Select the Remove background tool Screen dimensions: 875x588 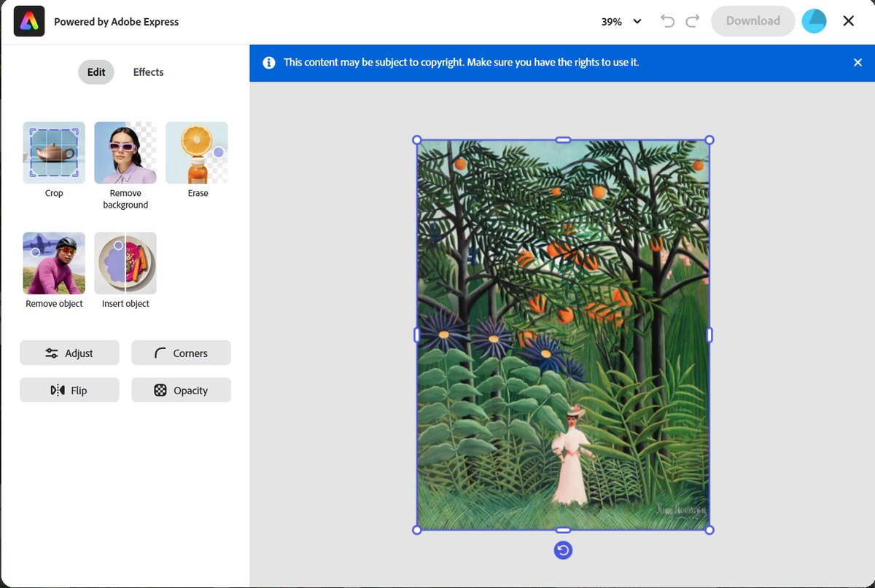[x=125, y=152]
